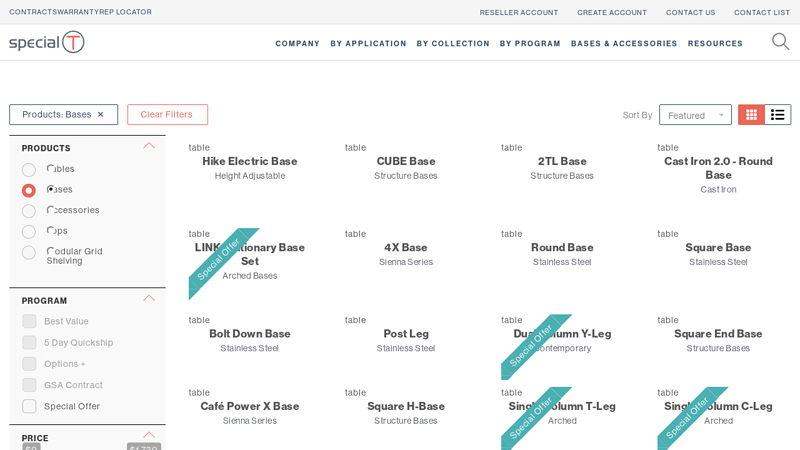The image size is (800, 450).
Task: Open the Hike Electric Base product
Action: pyautogui.click(x=249, y=161)
